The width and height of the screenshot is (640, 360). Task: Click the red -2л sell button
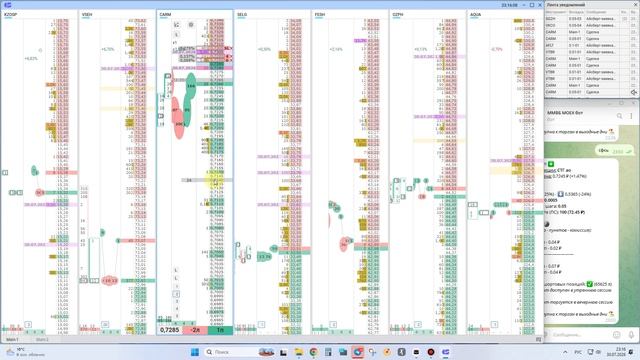pos(195,330)
